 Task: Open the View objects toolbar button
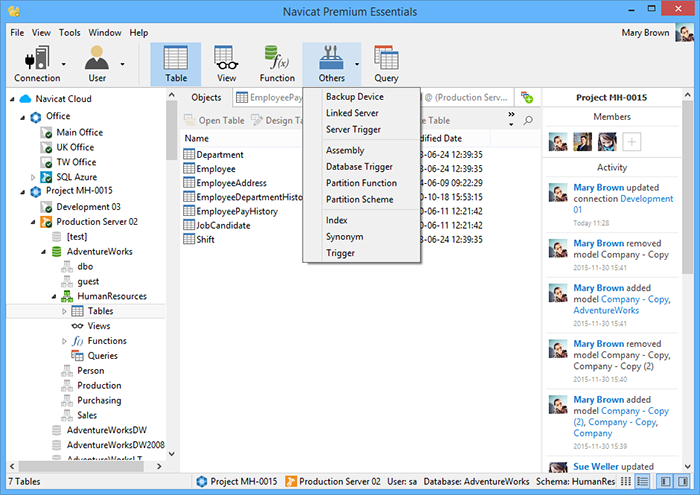click(x=226, y=64)
